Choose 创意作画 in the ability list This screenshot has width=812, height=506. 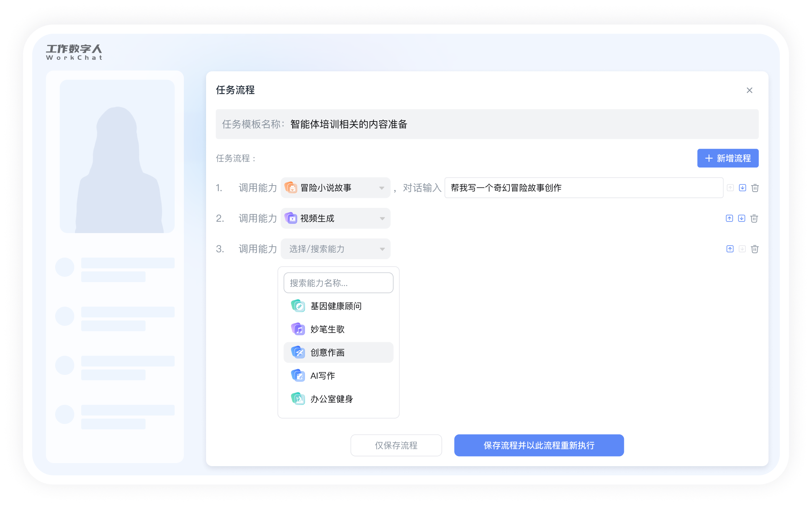click(x=327, y=353)
